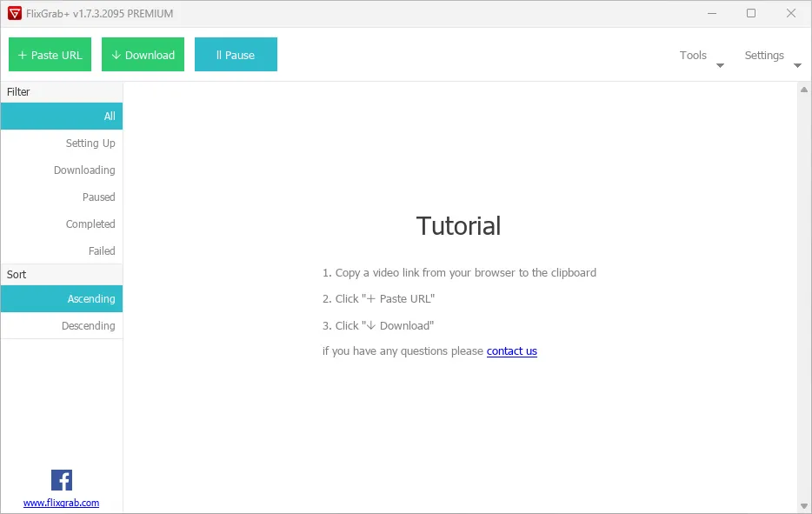Start downloading with the Download button
The width and height of the screenshot is (812, 514).
tap(143, 55)
